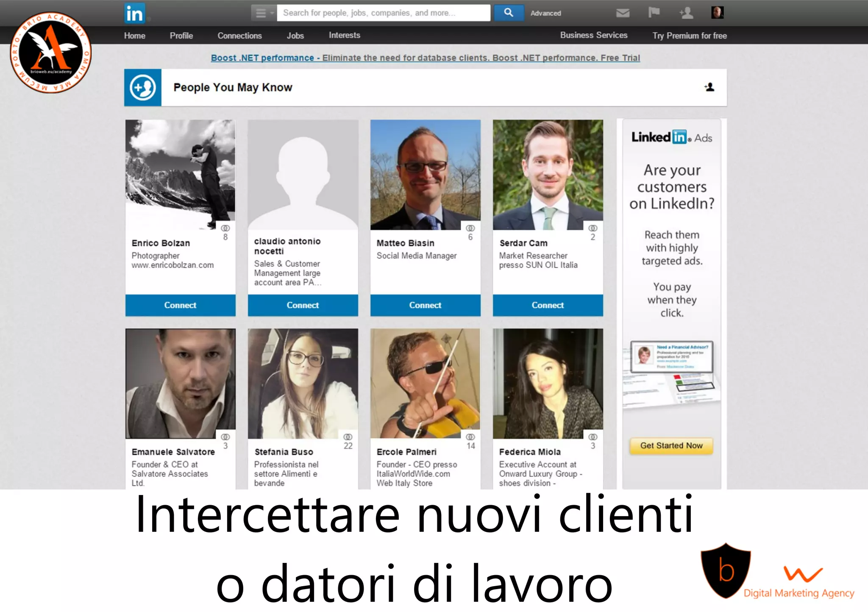The height and width of the screenshot is (612, 868).
Task: View Serdar Cam's 2 shared connections
Action: pos(593,232)
